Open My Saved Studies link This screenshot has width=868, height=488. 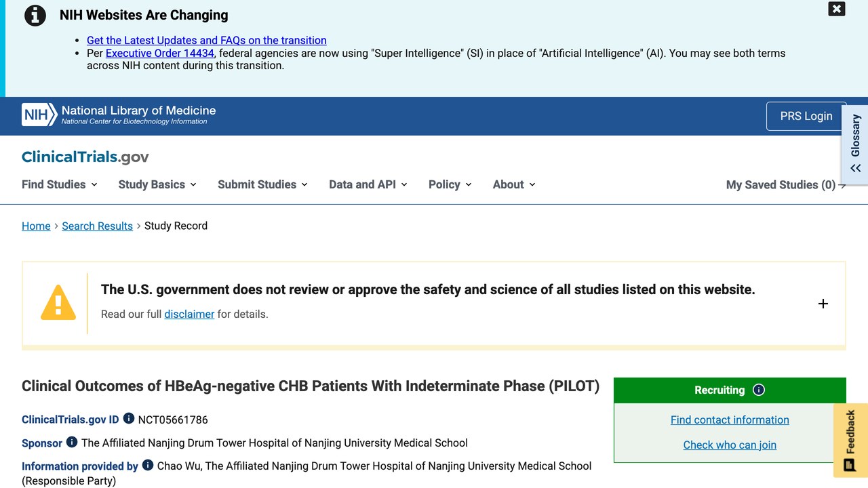coord(786,185)
